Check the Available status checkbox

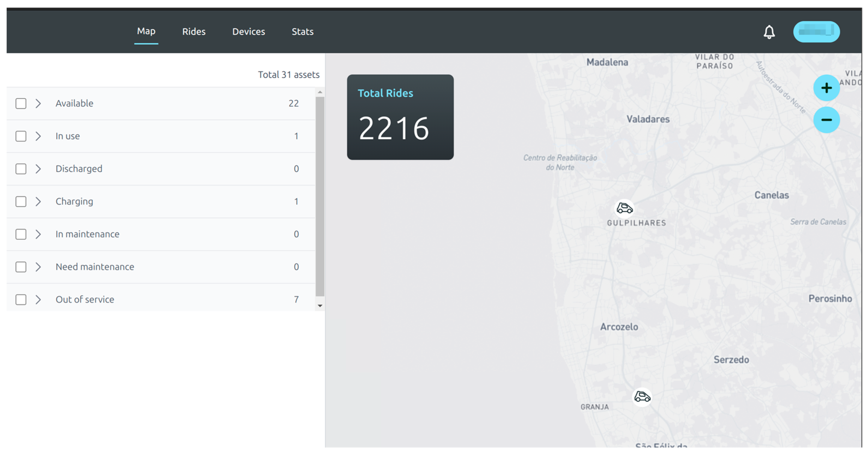[x=21, y=103]
